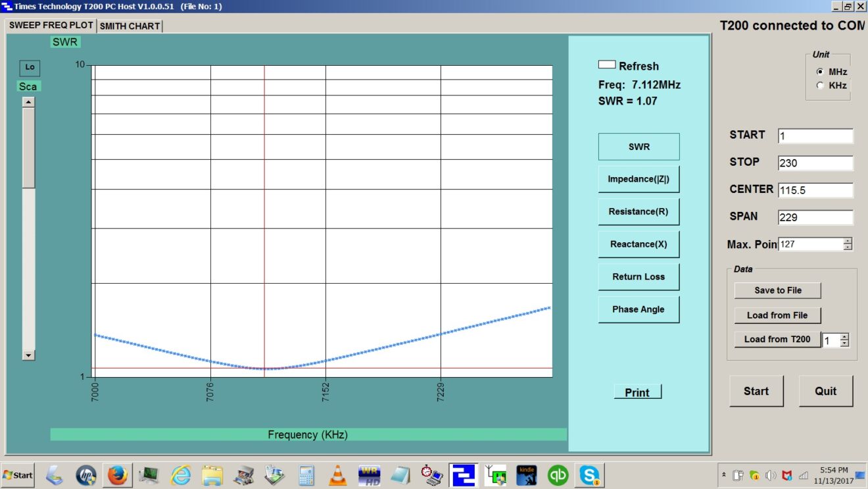Select the SWEEP FREQ PLOT tab
Screen dimensions: 868x489
point(51,25)
